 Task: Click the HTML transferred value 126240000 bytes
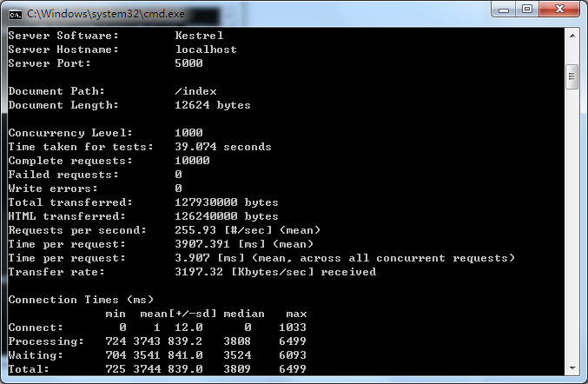[227, 216]
